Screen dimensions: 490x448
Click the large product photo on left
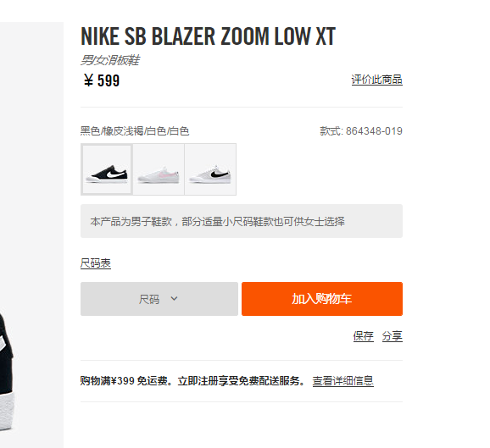click(31, 235)
